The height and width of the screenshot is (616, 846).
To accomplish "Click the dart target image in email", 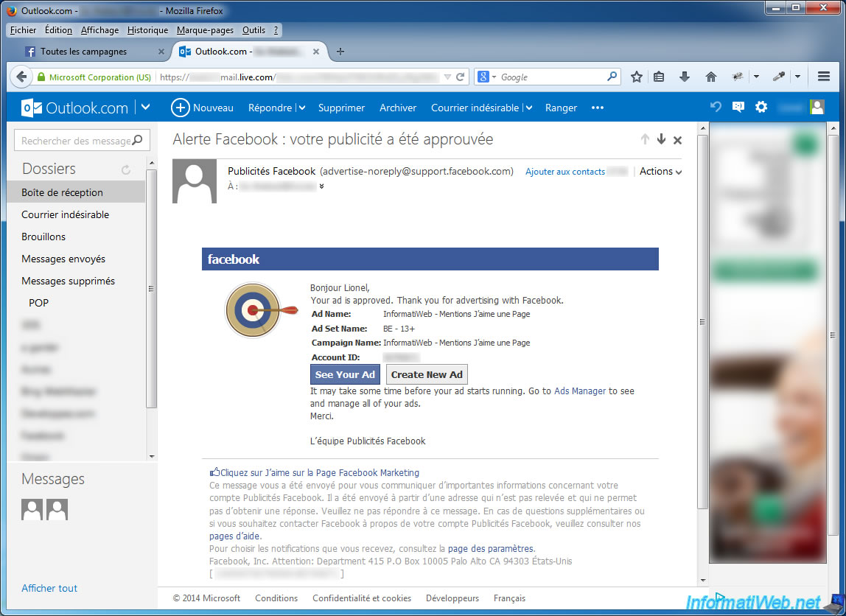I will pyautogui.click(x=261, y=310).
